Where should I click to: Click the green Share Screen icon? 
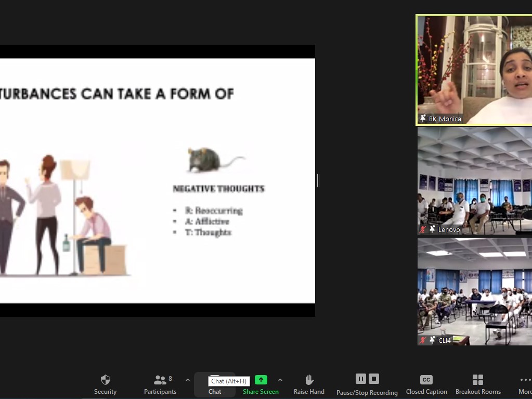(261, 380)
